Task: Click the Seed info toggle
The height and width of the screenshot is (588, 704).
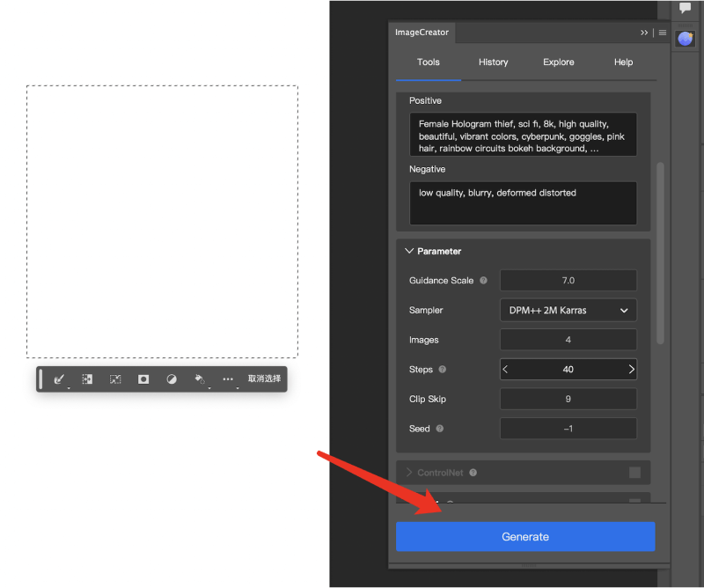Action: point(440,429)
